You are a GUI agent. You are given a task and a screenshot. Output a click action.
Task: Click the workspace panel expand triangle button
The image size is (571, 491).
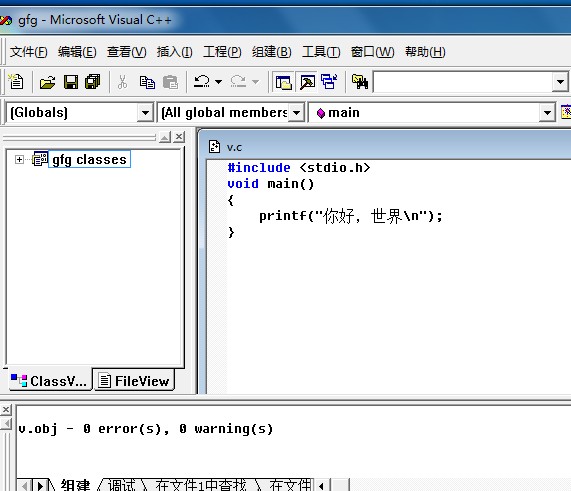165,137
